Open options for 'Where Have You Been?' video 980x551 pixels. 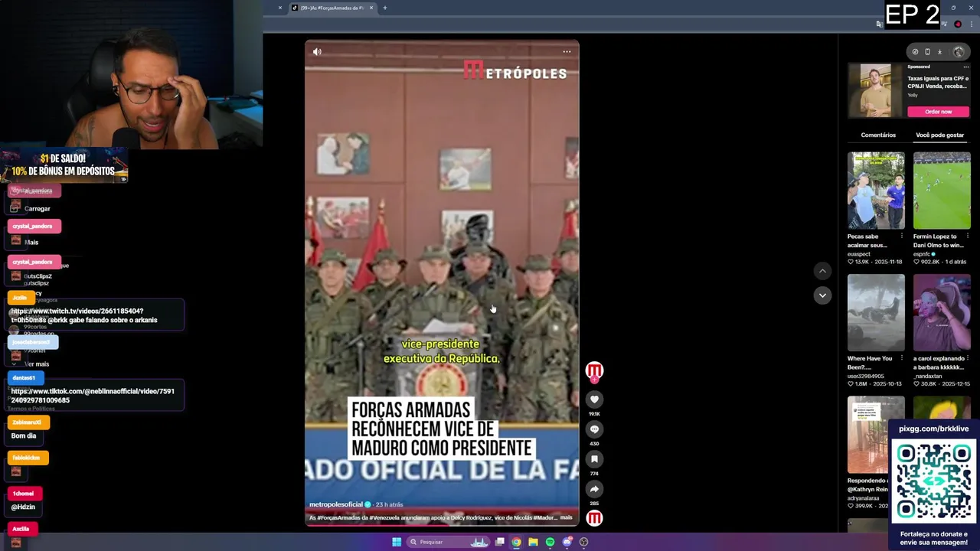click(x=902, y=358)
